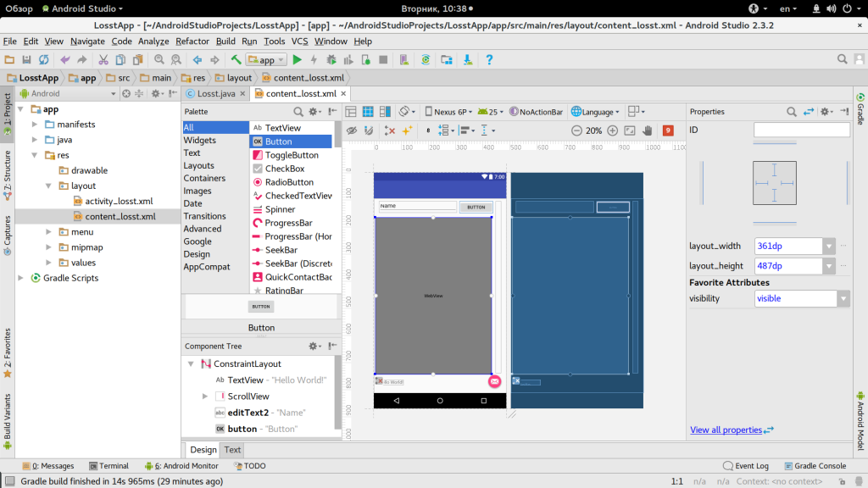
Task: Select Button in the palette list
Action: click(278, 141)
